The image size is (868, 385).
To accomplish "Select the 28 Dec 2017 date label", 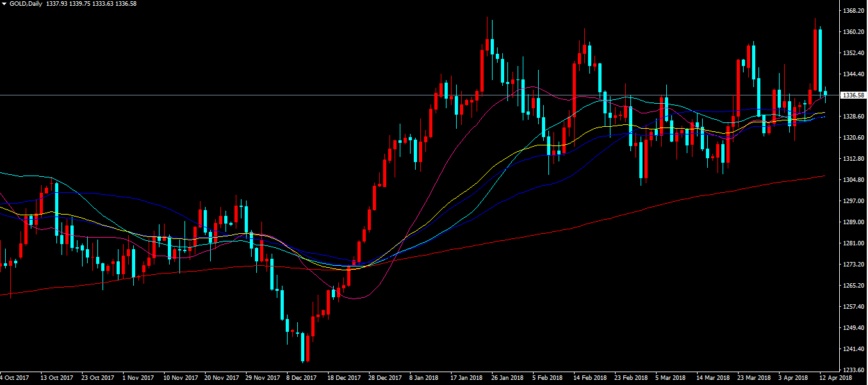I will [x=384, y=378].
